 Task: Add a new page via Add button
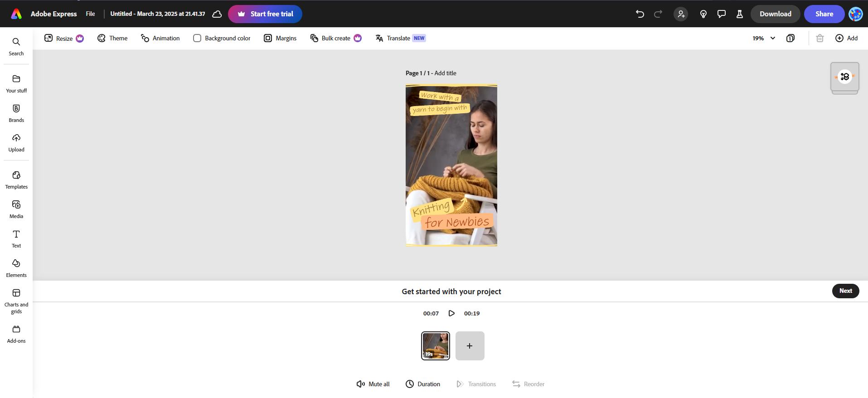click(x=846, y=38)
